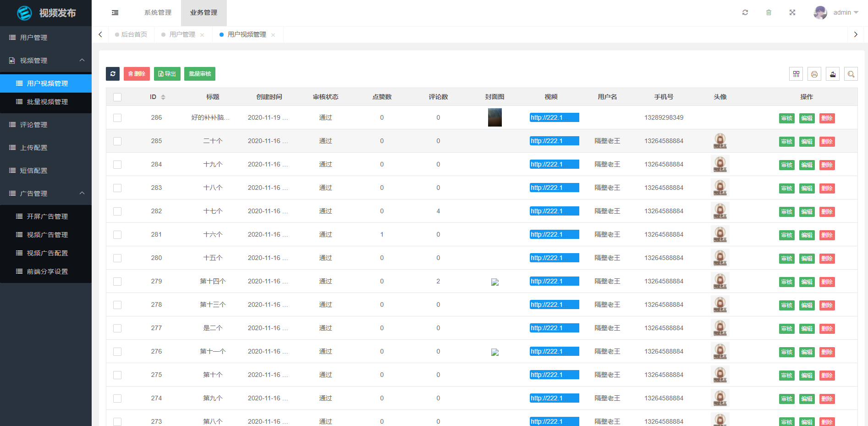Click the 批量审核 batch review button
The image size is (868, 426).
(x=199, y=74)
